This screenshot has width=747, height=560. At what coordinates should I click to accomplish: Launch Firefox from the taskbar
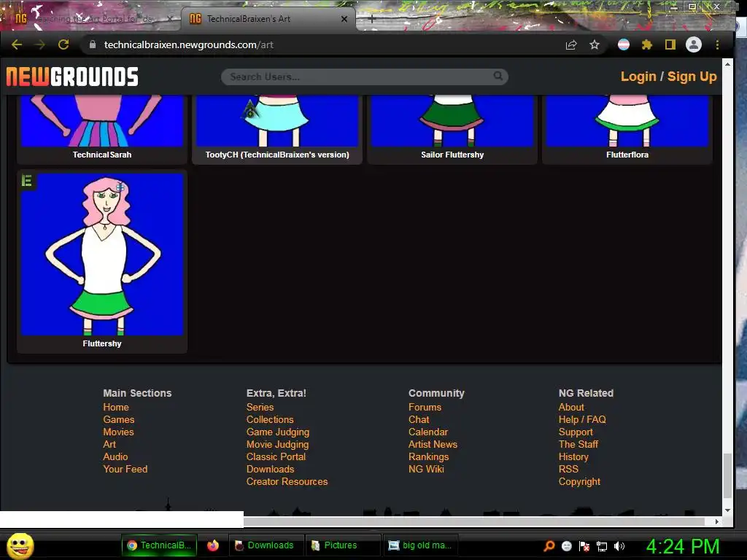pyautogui.click(x=213, y=545)
